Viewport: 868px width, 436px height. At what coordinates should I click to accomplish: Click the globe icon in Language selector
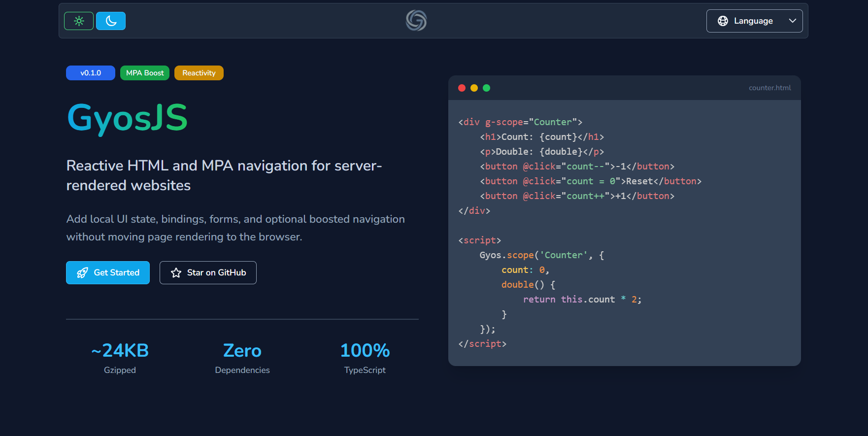[723, 21]
